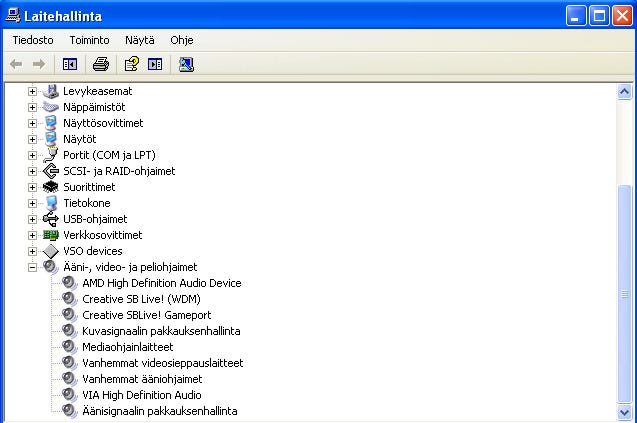Viewport: 637px width, 423px height.
Task: Click the scrollbar down arrow
Action: [624, 412]
